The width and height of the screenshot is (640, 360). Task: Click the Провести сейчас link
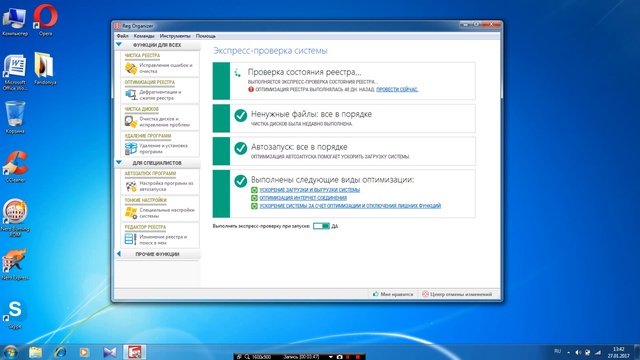(x=397, y=89)
